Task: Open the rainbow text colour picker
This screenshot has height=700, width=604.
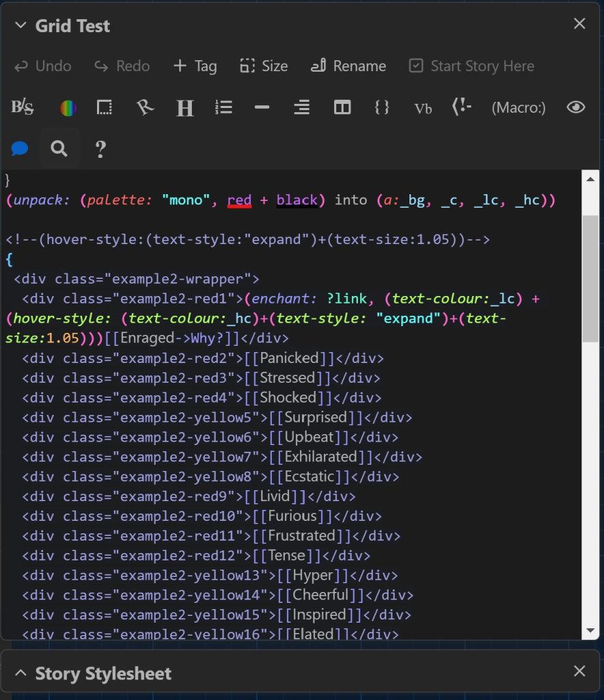Action: click(x=68, y=107)
